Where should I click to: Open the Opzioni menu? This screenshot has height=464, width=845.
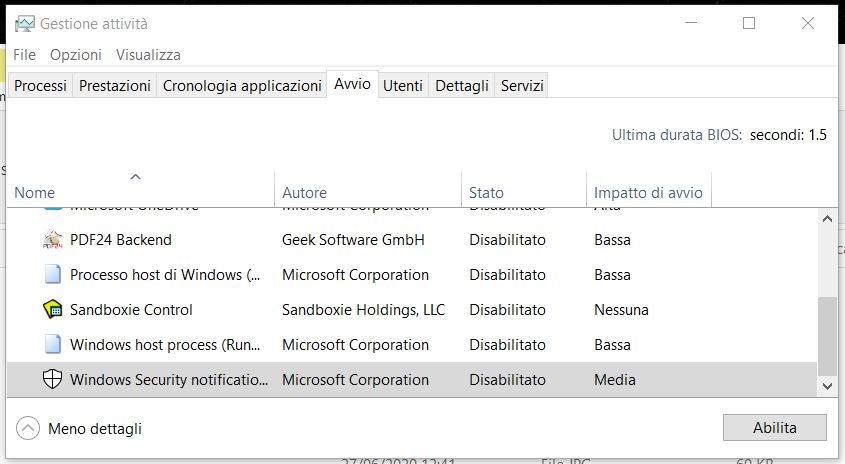[x=75, y=55]
